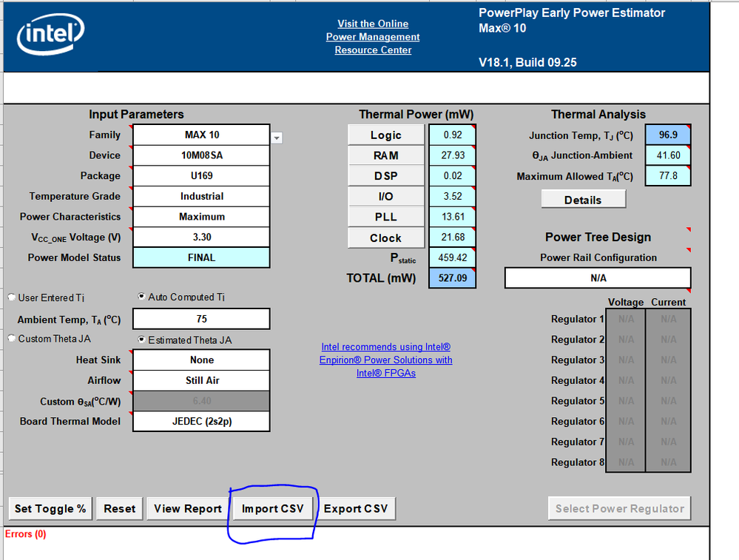Click the Intel logo
The image size is (739, 560).
coord(50,33)
